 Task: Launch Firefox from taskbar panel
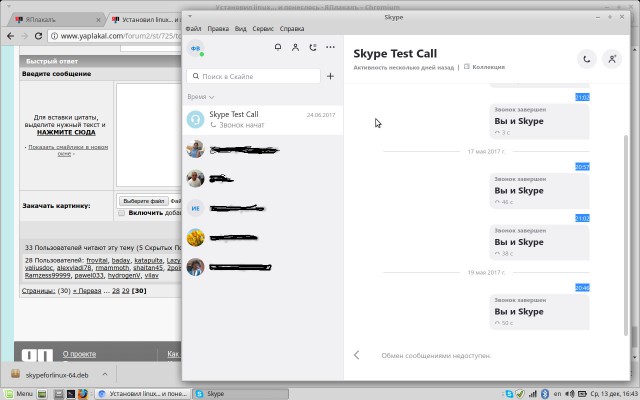83,394
